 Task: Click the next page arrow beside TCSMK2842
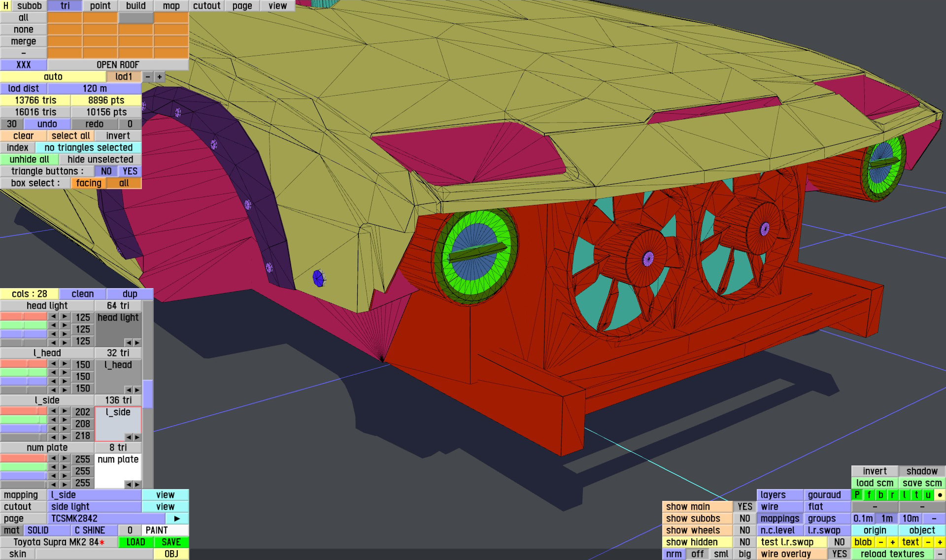click(x=177, y=519)
